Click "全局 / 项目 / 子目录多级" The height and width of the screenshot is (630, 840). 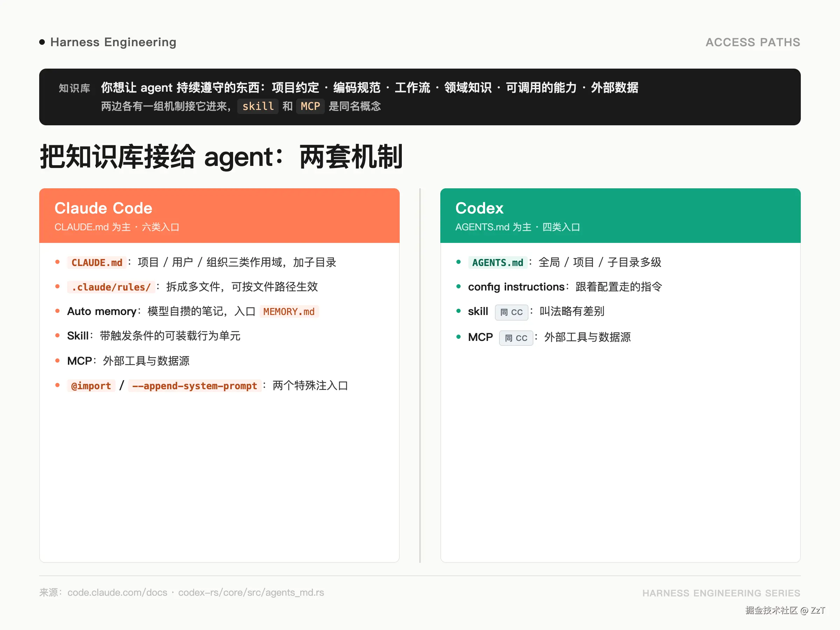[x=600, y=262]
